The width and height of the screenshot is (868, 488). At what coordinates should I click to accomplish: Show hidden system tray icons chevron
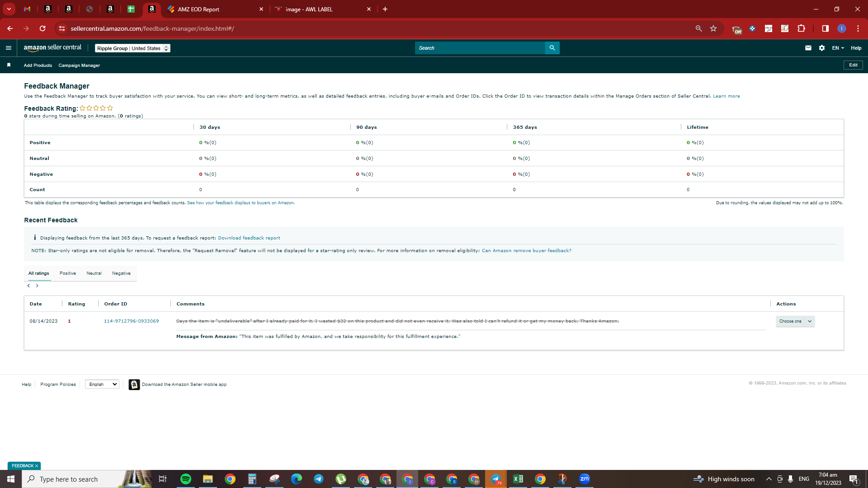[769, 479]
